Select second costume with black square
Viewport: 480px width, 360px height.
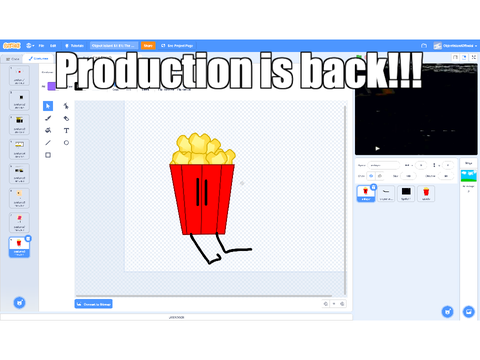19,100
